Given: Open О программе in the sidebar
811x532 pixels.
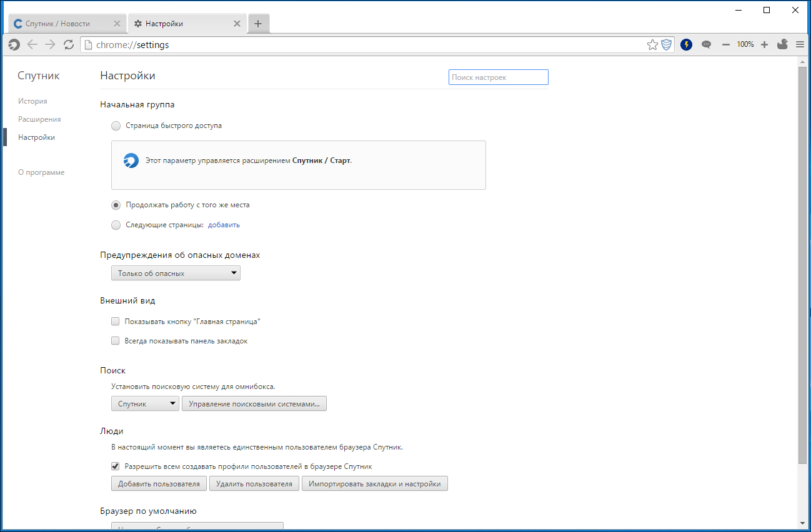Looking at the screenshot, I should click(x=41, y=172).
